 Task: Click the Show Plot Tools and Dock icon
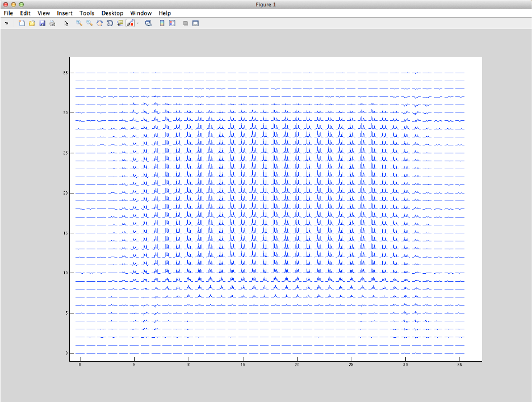[196, 23]
